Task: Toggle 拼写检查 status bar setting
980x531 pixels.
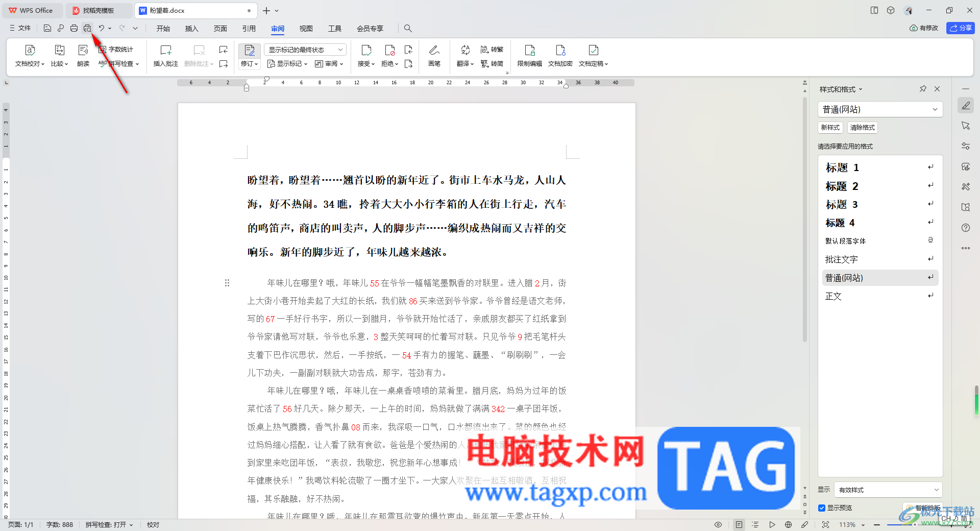Action: tap(109, 524)
